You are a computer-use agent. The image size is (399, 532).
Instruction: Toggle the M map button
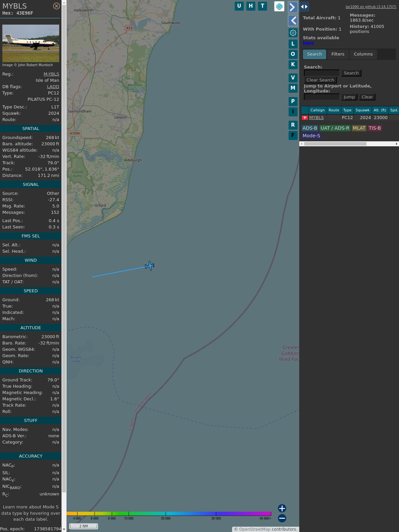(x=293, y=88)
